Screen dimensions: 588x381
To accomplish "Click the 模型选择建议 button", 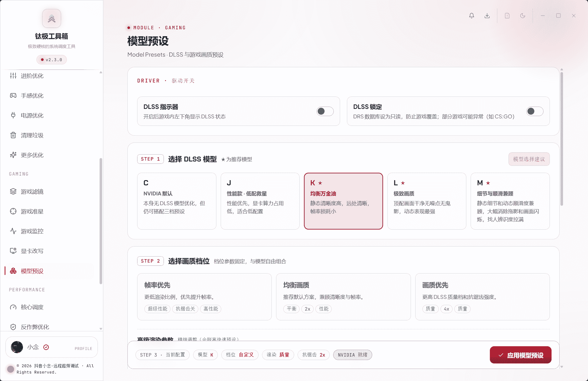I will tap(529, 159).
